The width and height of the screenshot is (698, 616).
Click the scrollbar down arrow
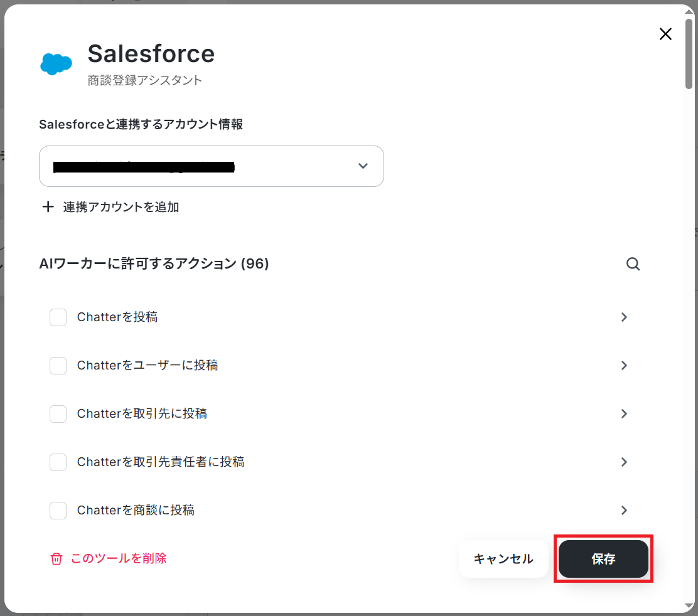click(689, 607)
